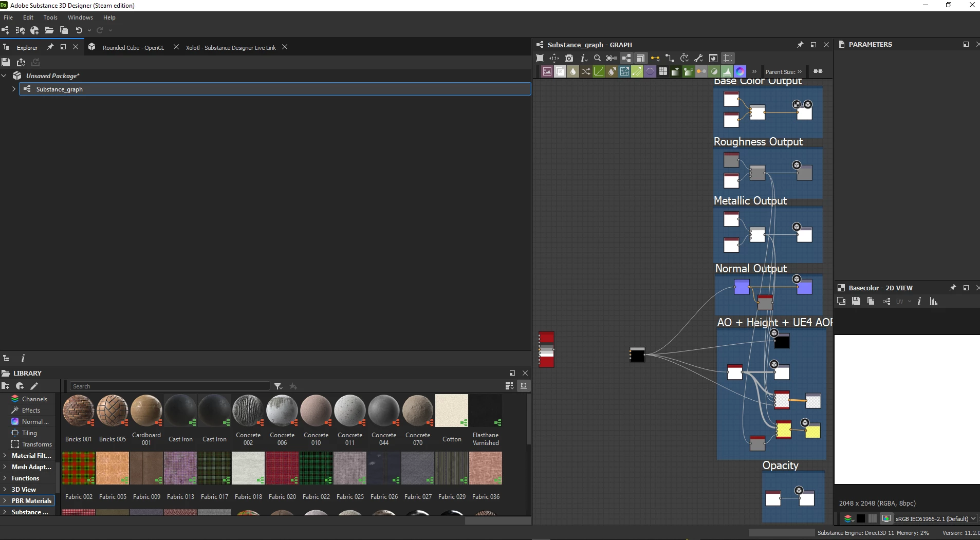Toggle the monitor color profile button
Viewport: 980px width, 540px height.
[886, 518]
